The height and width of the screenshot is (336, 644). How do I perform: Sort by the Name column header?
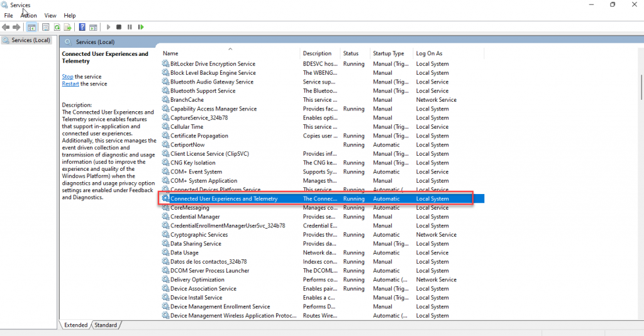230,53
